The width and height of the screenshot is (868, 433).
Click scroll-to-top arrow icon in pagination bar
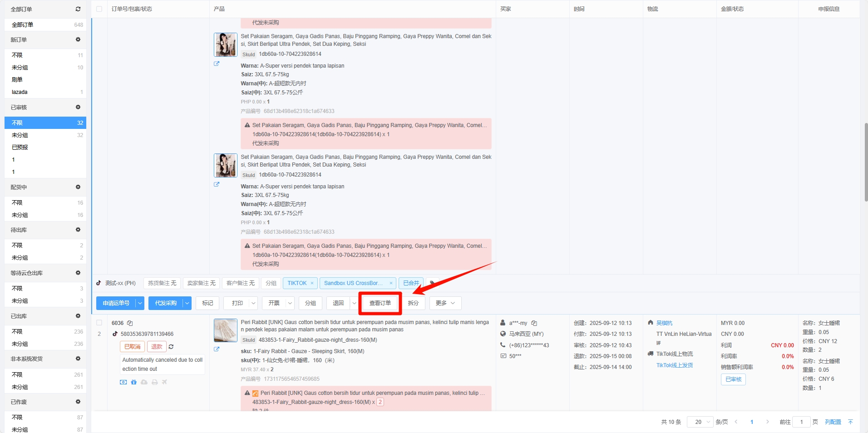[x=850, y=422]
